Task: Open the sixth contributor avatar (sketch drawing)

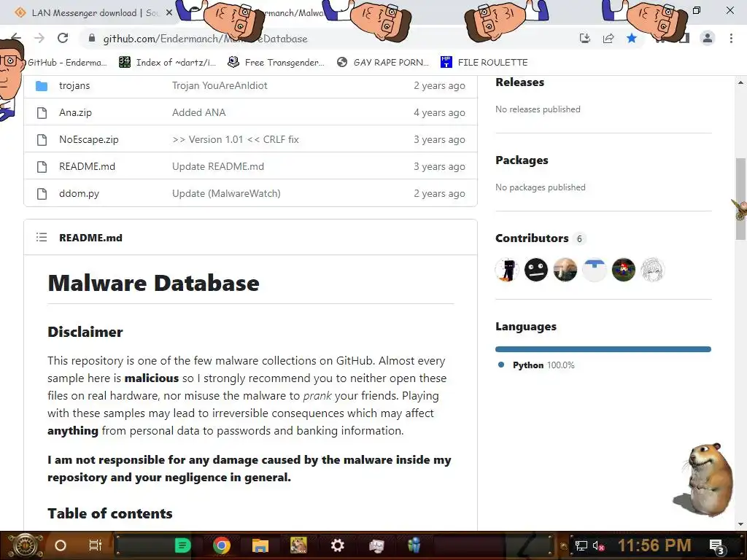Action: click(652, 270)
